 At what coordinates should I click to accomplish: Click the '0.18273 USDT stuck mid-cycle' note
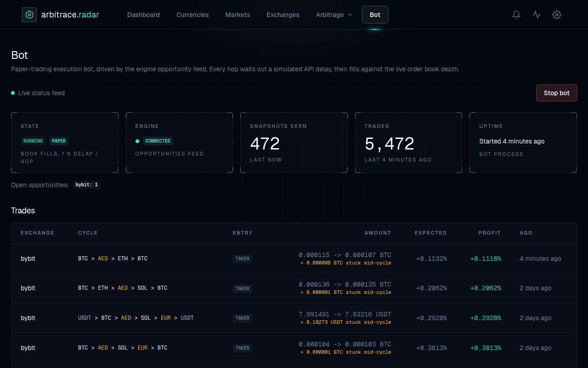click(346, 322)
